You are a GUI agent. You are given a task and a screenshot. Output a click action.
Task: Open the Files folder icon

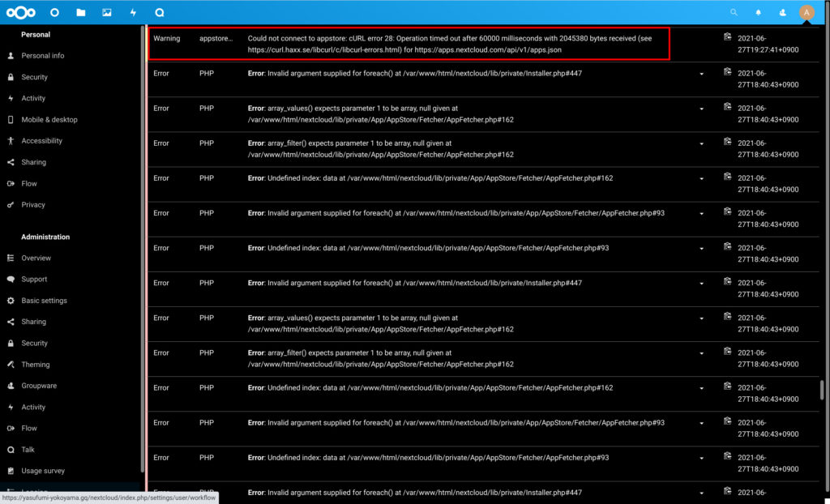[80, 12]
